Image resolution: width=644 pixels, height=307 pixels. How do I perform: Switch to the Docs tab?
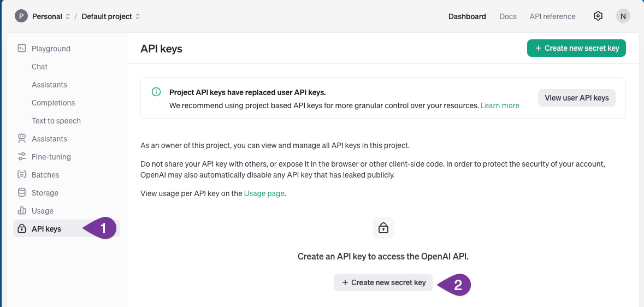coord(507,16)
